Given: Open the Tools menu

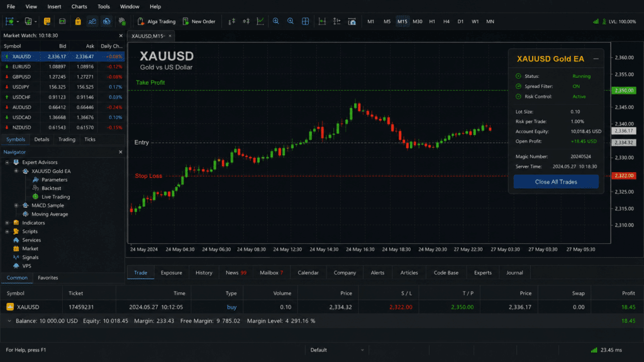Looking at the screenshot, I should (x=104, y=6).
